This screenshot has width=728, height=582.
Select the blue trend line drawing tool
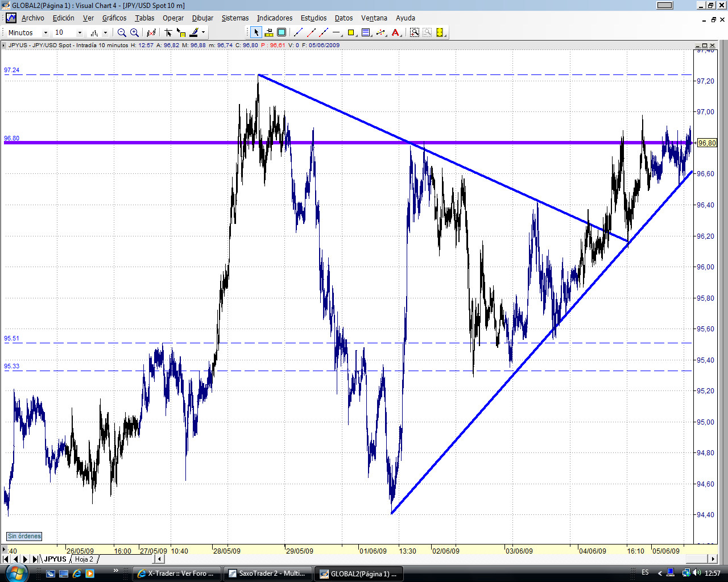299,33
